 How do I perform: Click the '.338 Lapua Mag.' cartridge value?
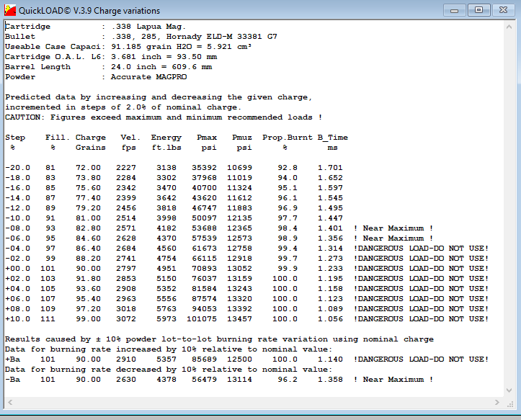(148, 27)
